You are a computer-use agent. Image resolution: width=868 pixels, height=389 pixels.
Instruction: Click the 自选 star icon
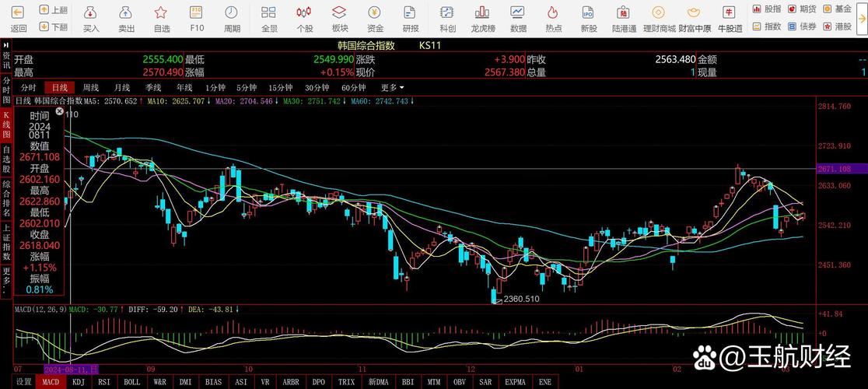click(x=161, y=13)
